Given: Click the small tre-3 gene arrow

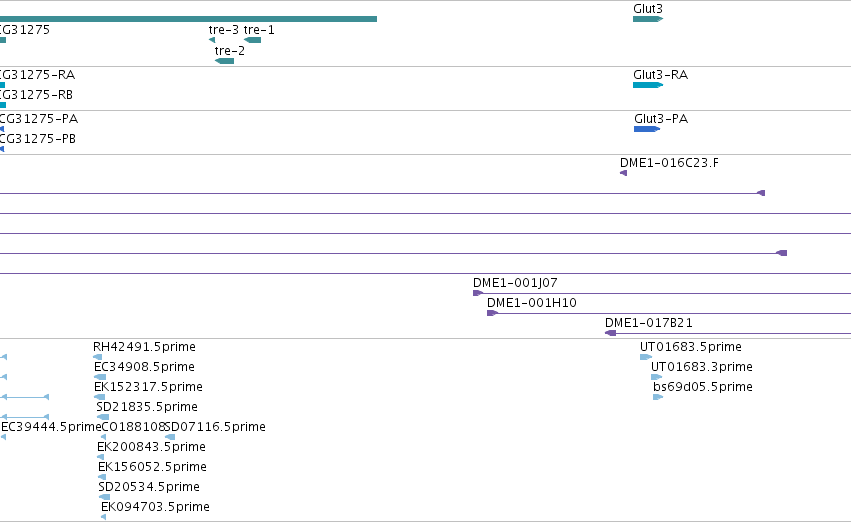Looking at the screenshot, I should 212,40.
